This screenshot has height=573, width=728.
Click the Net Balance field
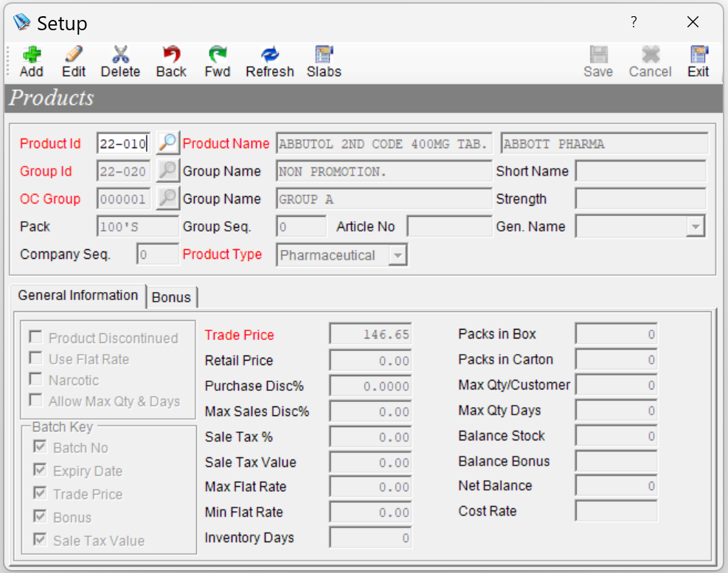(616, 486)
